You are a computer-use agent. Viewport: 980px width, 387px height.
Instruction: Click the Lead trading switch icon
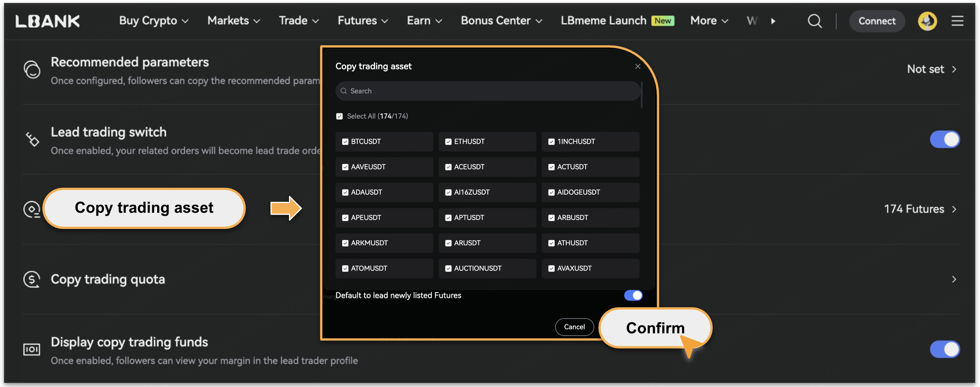tap(32, 139)
